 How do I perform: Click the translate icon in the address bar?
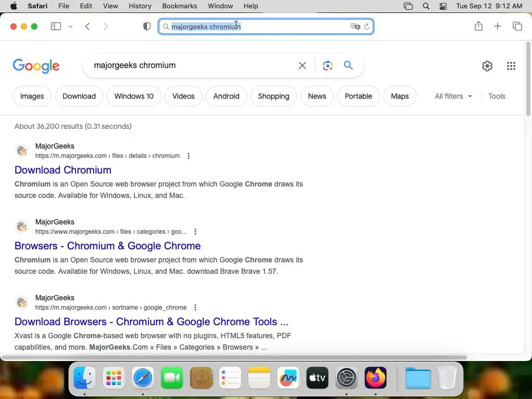[x=355, y=26]
